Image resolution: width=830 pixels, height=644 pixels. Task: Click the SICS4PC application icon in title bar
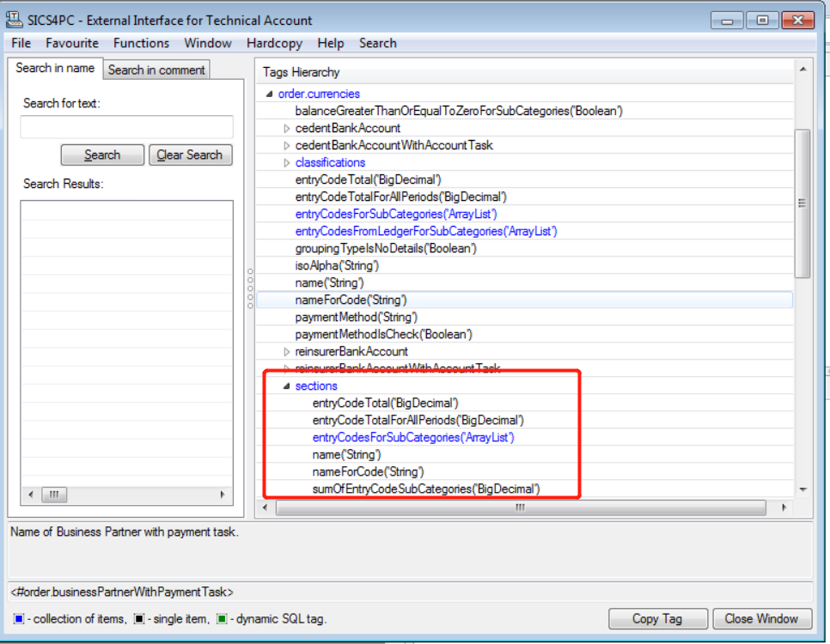point(15,19)
